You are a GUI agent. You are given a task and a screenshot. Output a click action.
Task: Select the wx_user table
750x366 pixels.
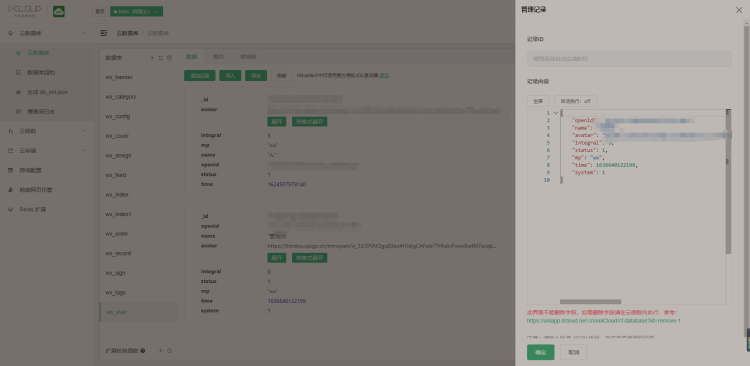[139, 312]
